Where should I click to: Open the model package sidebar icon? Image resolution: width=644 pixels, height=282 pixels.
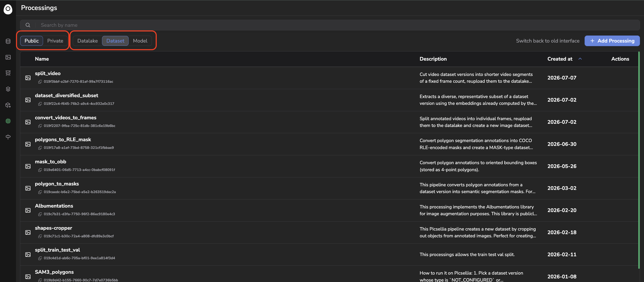tap(8, 105)
